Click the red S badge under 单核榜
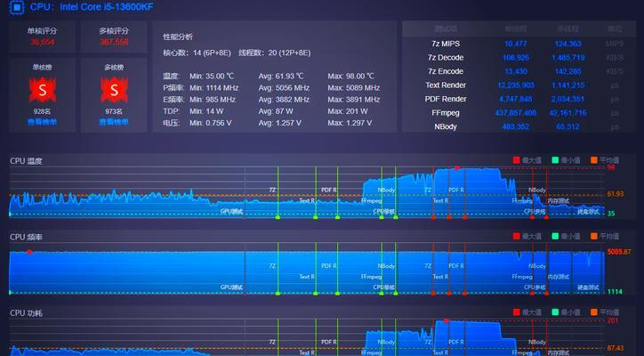This screenshot has height=356, width=644. tap(43, 90)
